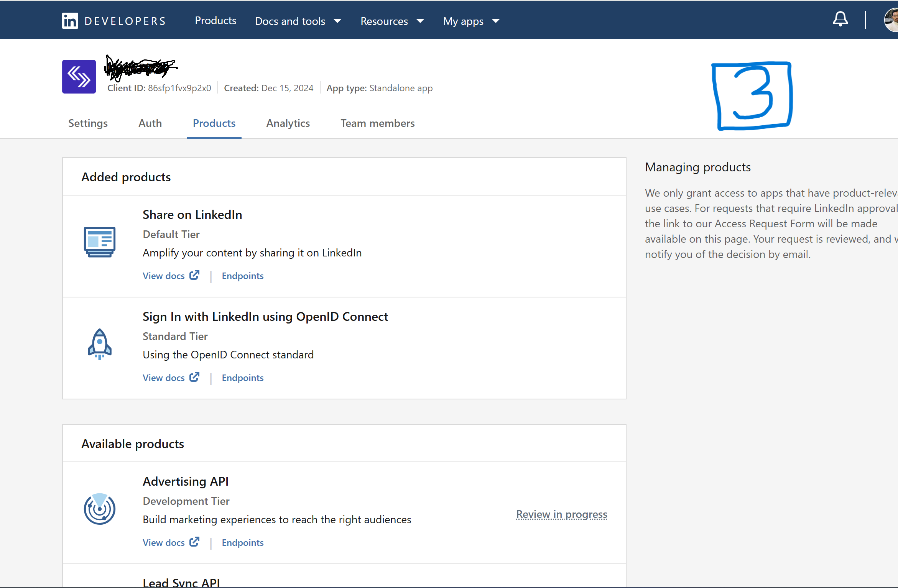This screenshot has width=898, height=588.
Task: Open the notifications bell
Action: click(x=840, y=19)
